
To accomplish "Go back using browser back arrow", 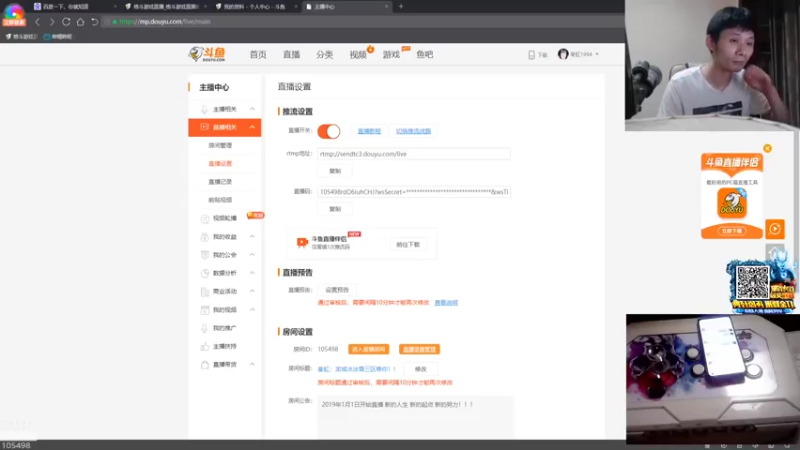I will [x=37, y=22].
